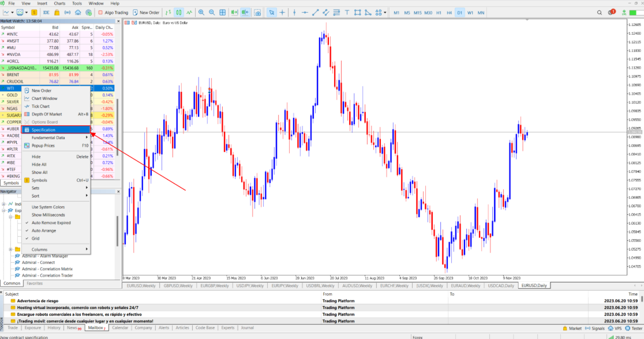Collapse the Expert Advisors tree node
This screenshot has height=339, width=644.
pyautogui.click(x=3, y=210)
